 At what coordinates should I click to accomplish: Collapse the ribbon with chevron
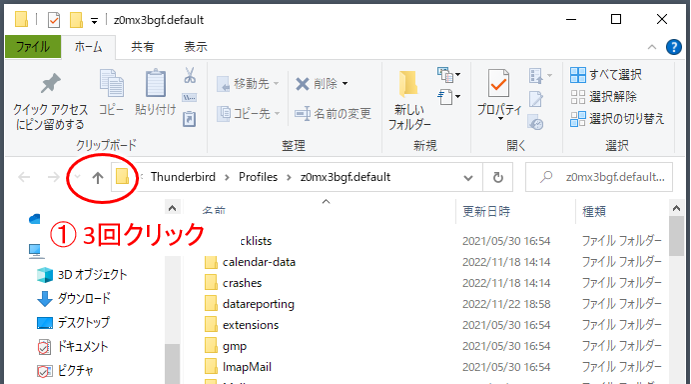click(x=652, y=47)
